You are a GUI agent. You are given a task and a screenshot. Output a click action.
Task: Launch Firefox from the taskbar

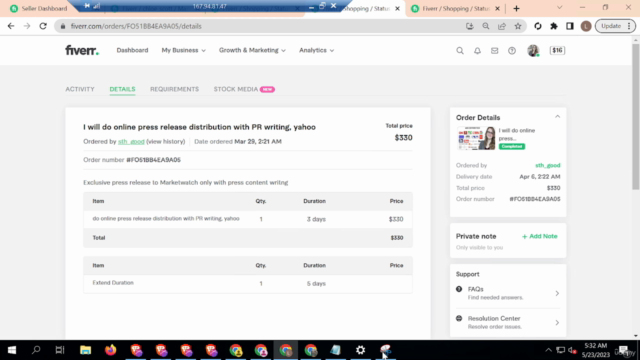[x=110, y=350]
